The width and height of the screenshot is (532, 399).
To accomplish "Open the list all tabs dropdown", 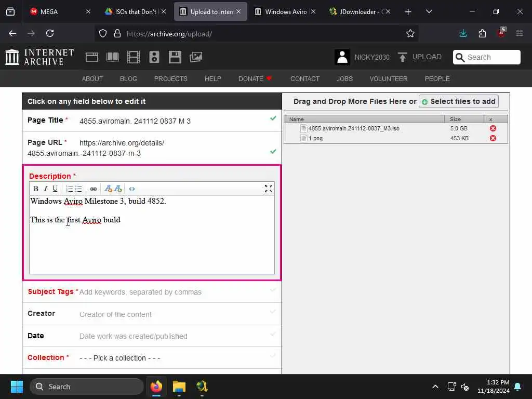I will pos(429,12).
